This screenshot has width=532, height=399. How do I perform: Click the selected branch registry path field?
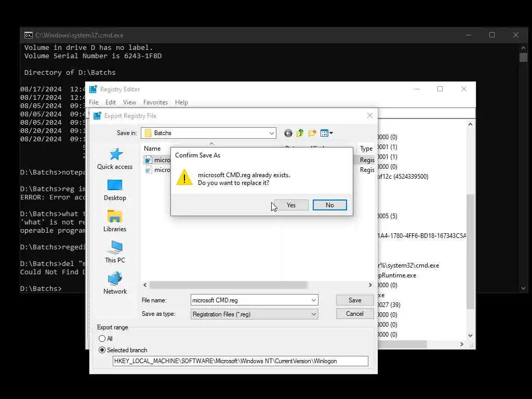(240, 361)
